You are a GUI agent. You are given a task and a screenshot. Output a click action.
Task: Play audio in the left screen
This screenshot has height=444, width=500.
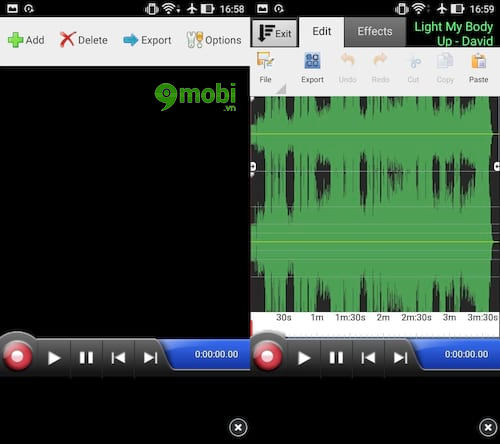click(x=54, y=358)
